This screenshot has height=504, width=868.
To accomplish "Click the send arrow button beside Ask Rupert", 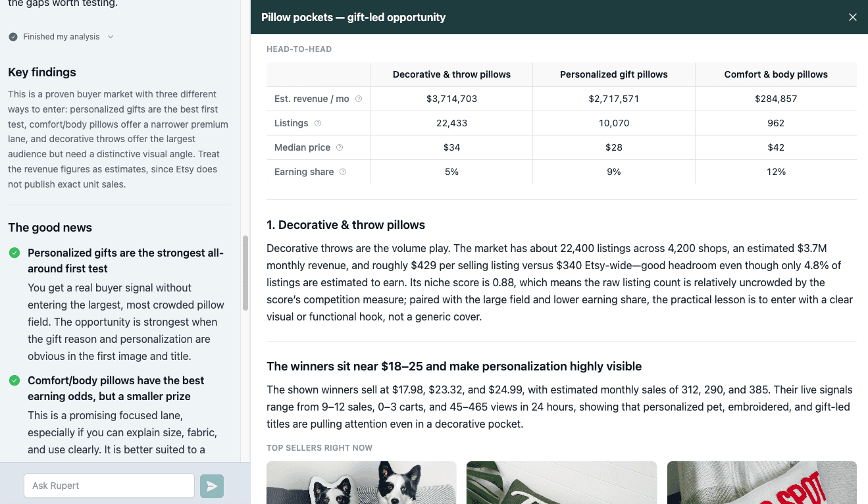I will (212, 486).
